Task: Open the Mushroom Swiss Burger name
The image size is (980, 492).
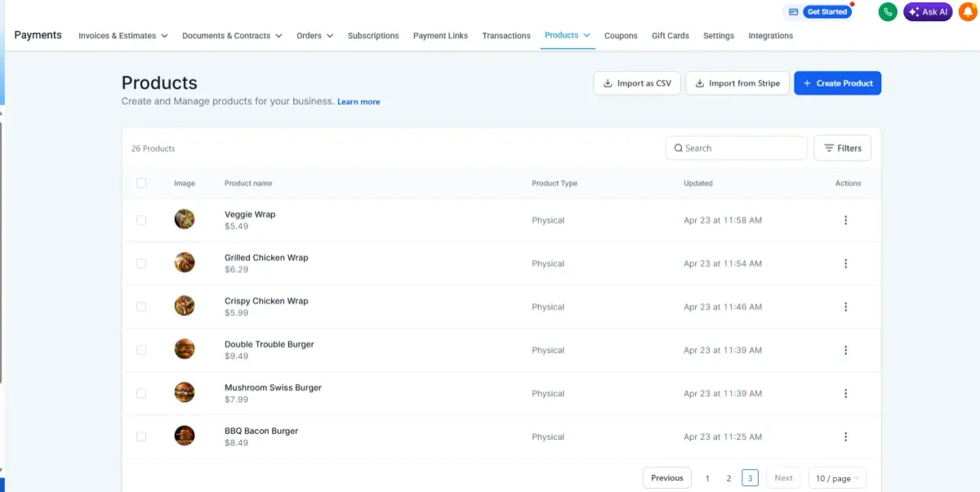Action: pyautogui.click(x=273, y=387)
